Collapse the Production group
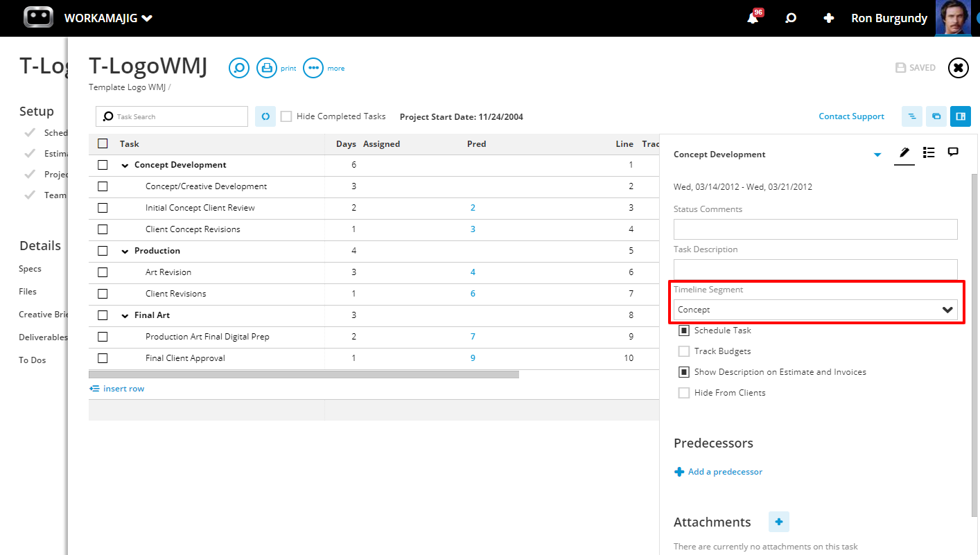 tap(125, 252)
